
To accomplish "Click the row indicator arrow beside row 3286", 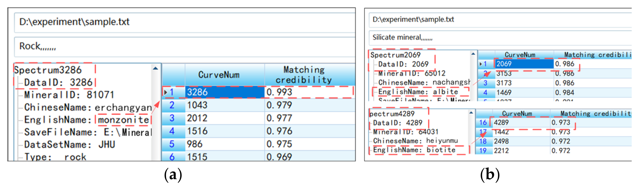I will tap(165, 92).
